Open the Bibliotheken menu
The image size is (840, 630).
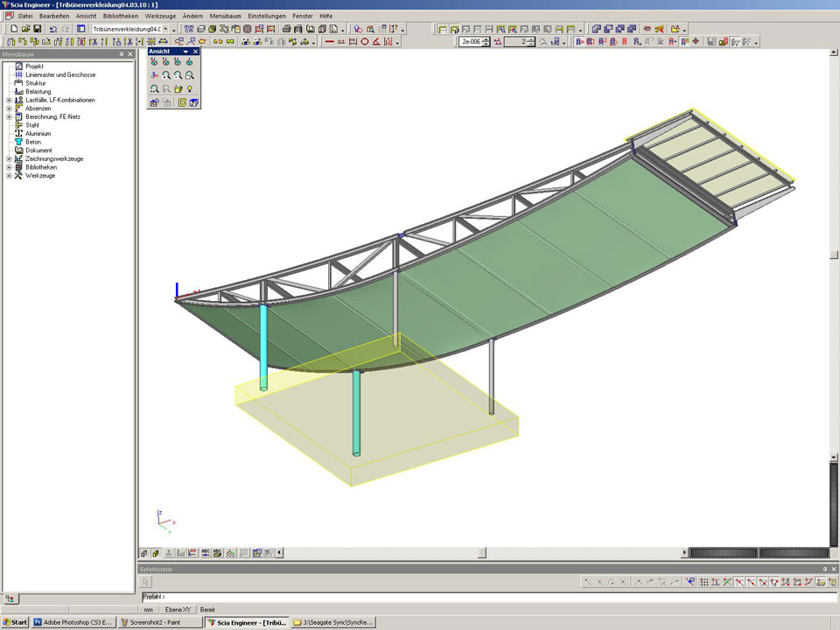[x=120, y=16]
